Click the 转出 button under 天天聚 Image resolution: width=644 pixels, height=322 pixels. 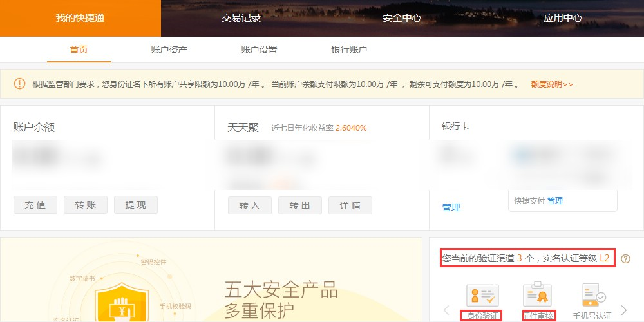[x=300, y=205]
